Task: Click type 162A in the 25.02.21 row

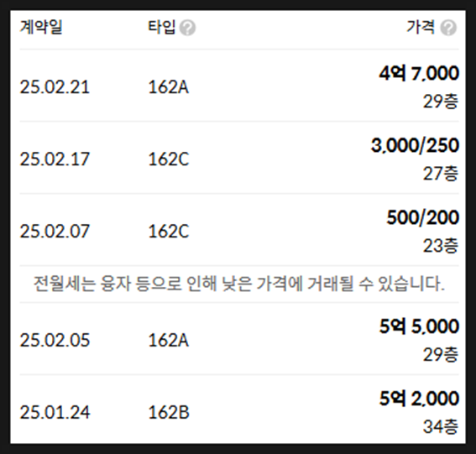Action: pos(169,87)
